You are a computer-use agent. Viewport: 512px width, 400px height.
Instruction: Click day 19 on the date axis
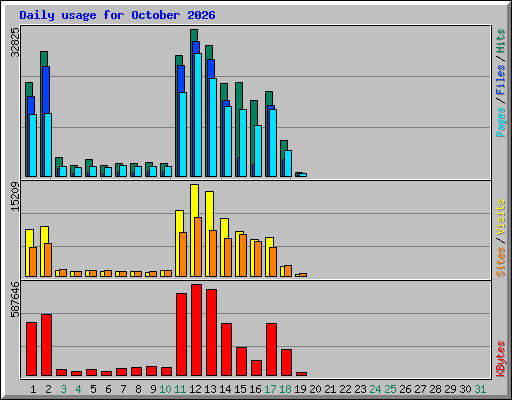[x=300, y=389]
